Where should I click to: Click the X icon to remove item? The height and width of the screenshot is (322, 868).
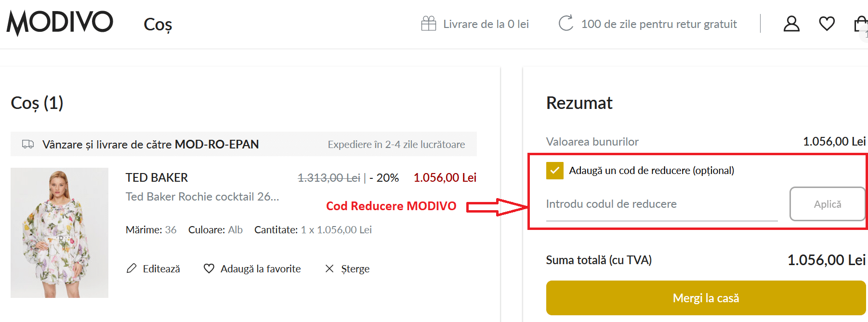329,268
